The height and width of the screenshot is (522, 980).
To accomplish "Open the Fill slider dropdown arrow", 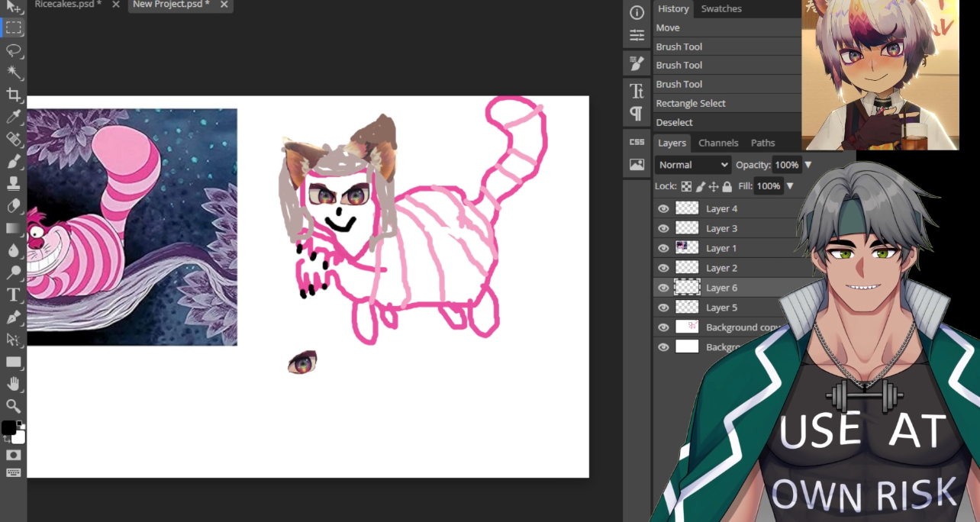I will tap(790, 186).
